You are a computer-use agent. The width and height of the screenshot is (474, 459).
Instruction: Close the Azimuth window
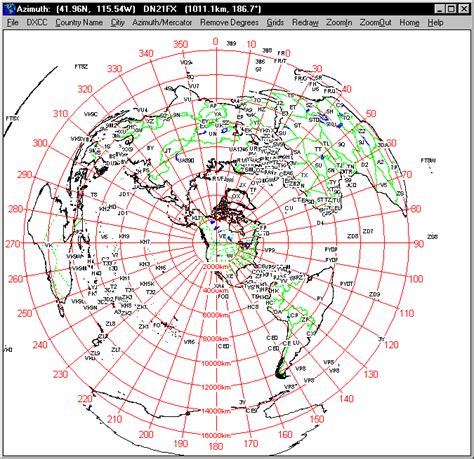464,9
